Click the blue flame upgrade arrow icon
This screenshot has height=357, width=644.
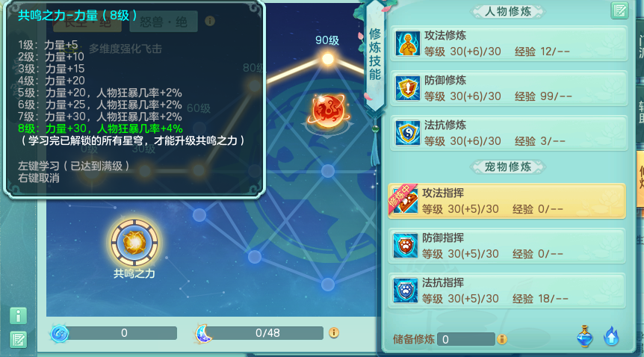point(611,336)
